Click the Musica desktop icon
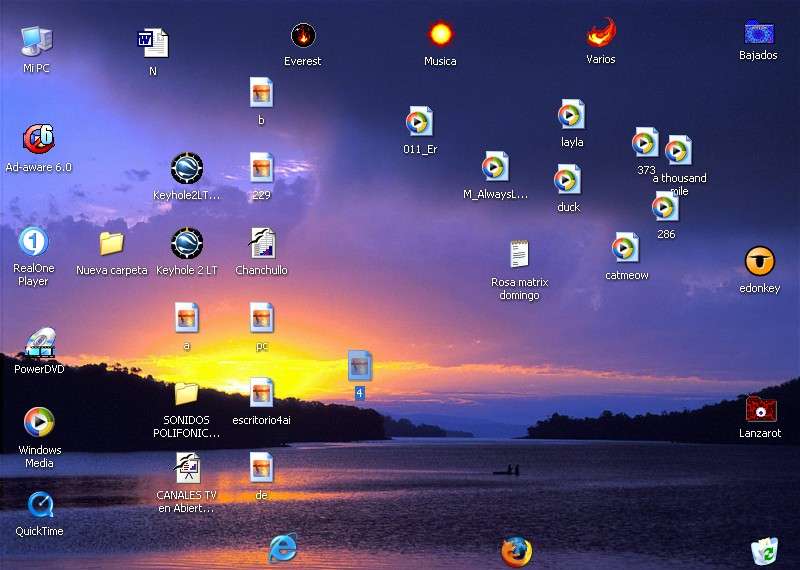Image resolution: width=800 pixels, height=570 pixels. (x=440, y=35)
